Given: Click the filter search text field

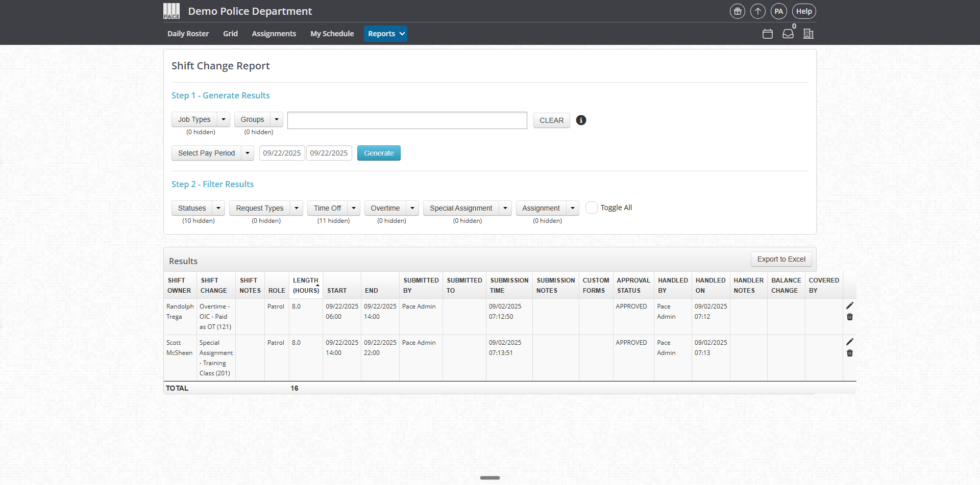Looking at the screenshot, I should tap(407, 120).
